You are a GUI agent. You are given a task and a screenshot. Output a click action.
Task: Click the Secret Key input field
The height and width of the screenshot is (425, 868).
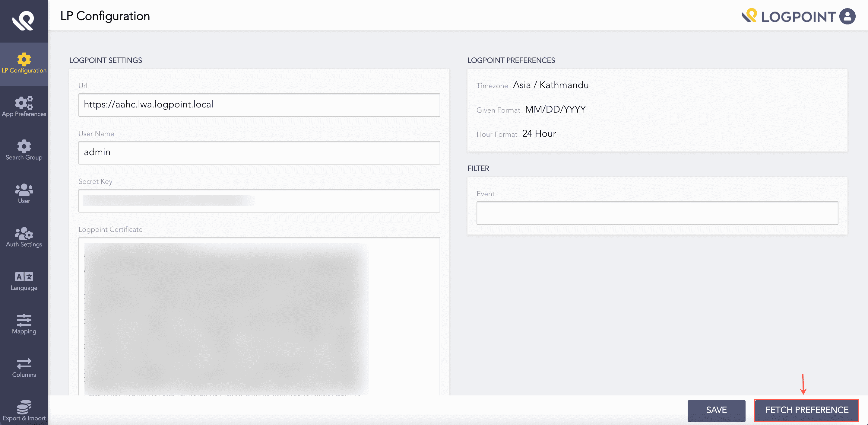pyautogui.click(x=259, y=200)
